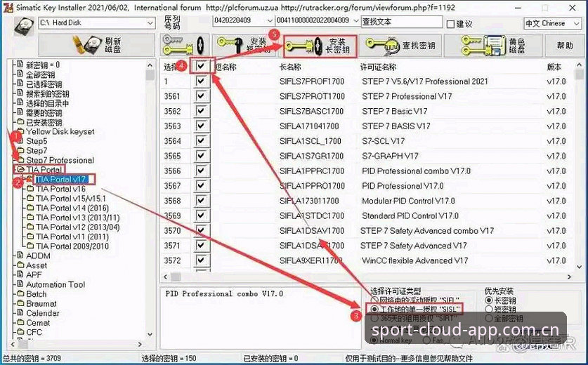This screenshot has height=365, width=588.
Task: Select the Braumat tree item
Action: [x=41, y=303]
